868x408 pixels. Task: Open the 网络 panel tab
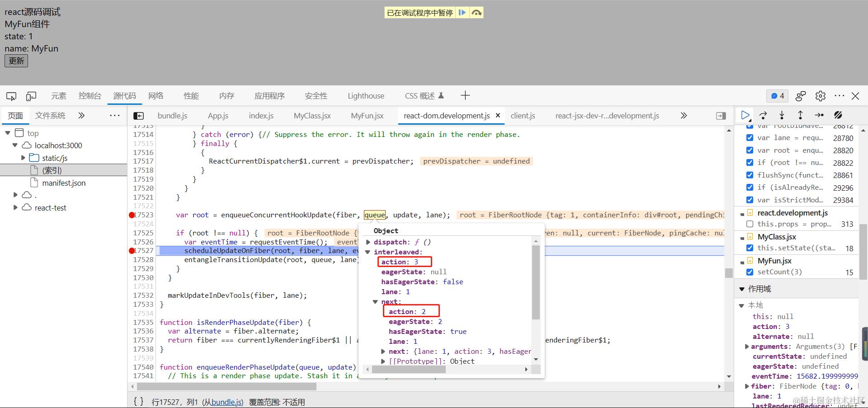click(156, 96)
